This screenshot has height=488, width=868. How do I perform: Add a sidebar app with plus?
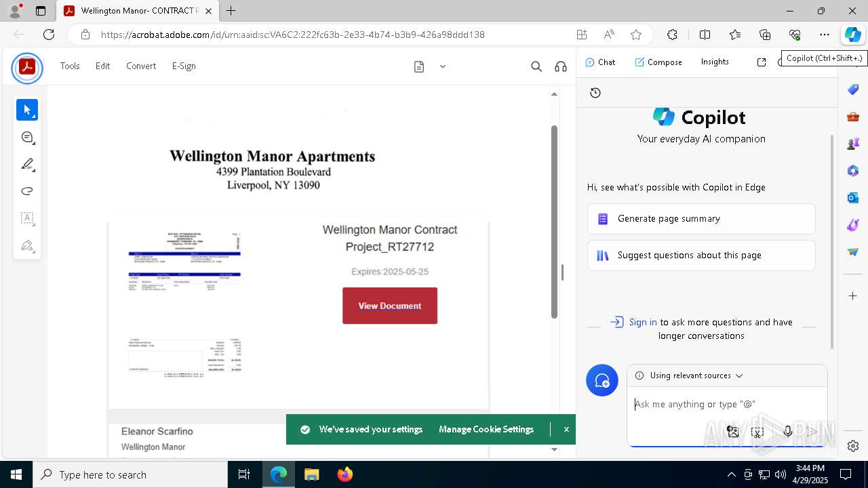click(x=853, y=296)
